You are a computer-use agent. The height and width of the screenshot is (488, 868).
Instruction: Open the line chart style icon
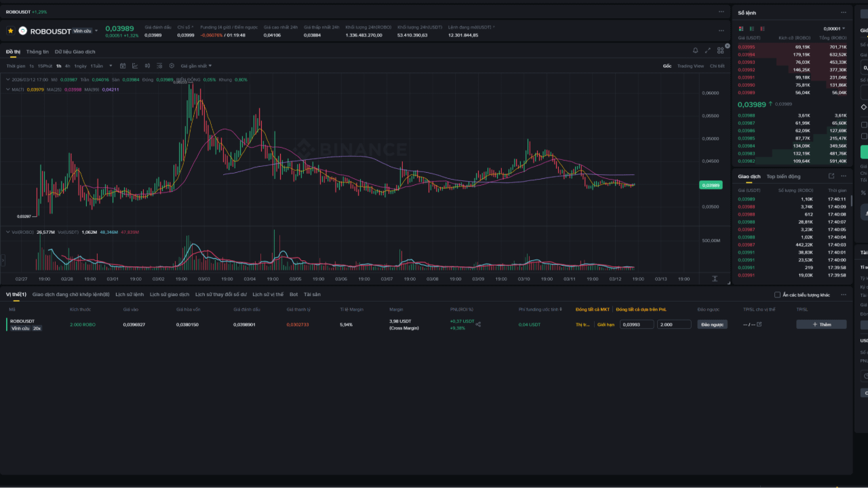click(x=135, y=66)
